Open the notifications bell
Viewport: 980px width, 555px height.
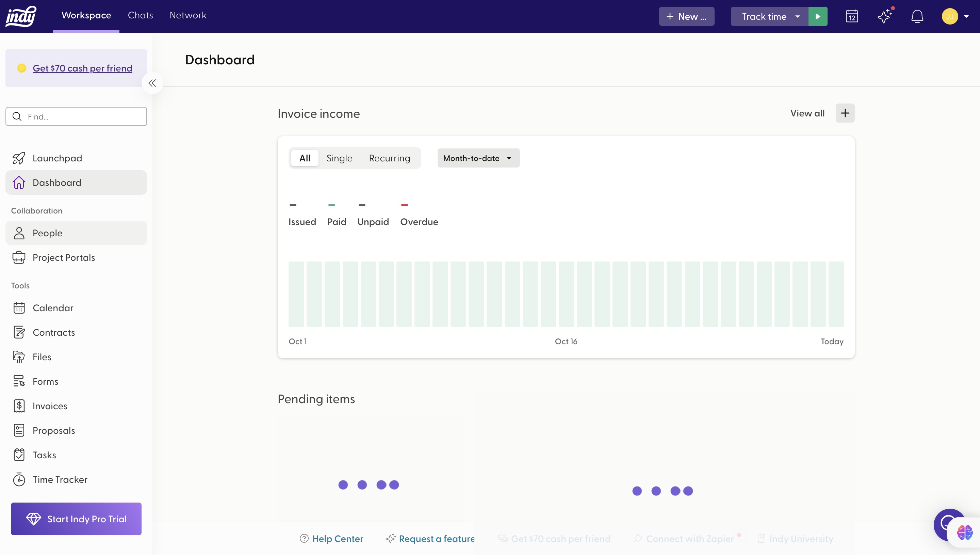[917, 16]
